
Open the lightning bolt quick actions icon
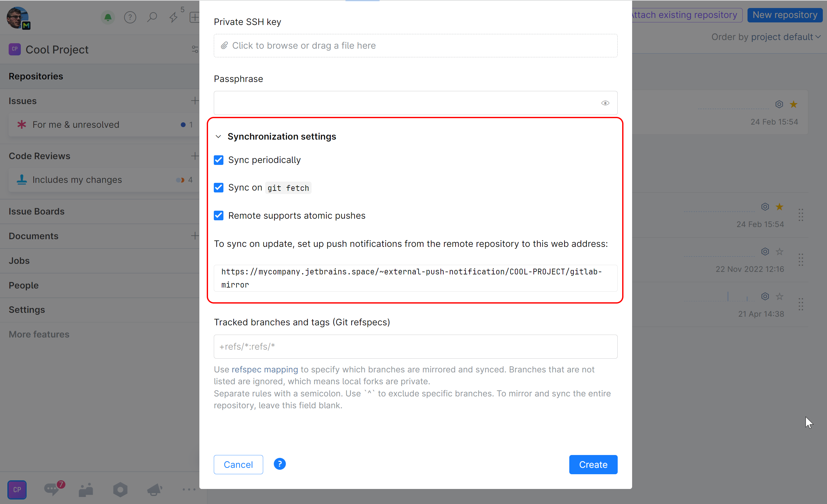tap(173, 17)
